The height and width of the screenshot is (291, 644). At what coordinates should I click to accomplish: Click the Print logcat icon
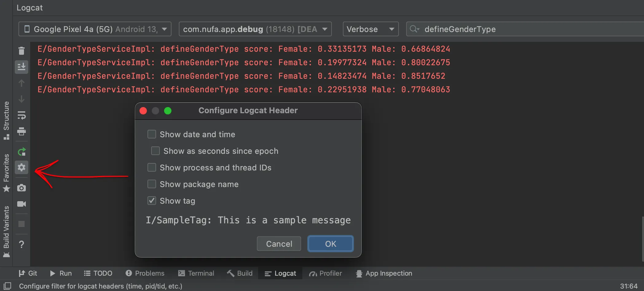point(21,131)
